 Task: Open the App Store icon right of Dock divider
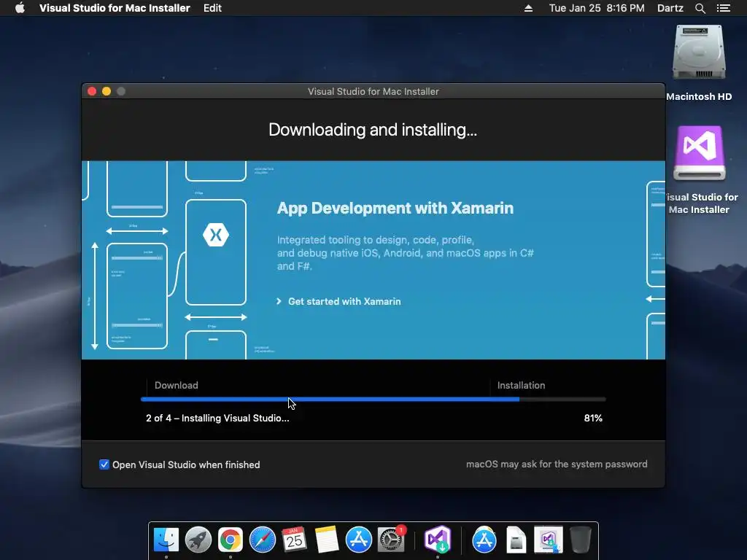click(484, 540)
